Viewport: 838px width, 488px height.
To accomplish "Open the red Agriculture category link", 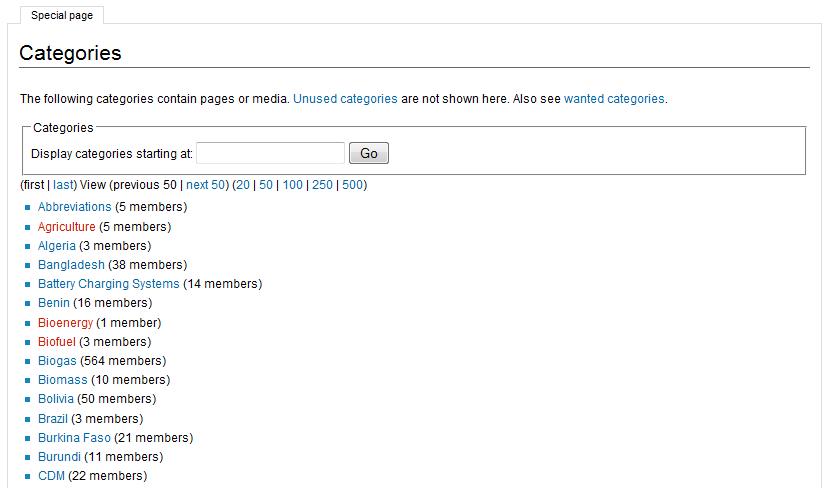I will point(67,227).
